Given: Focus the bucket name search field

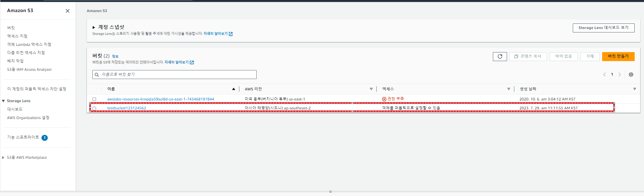Looking at the screenshot, I should point(174,75).
